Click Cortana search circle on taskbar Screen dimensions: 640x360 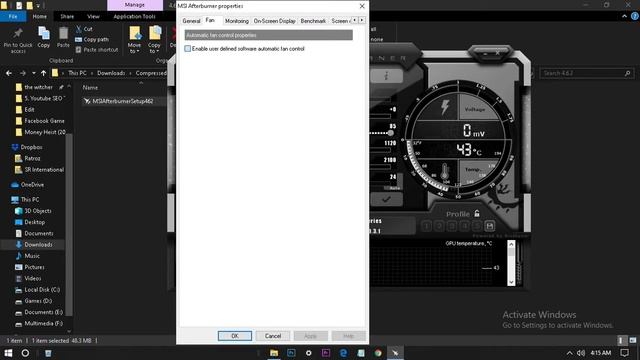pyautogui.click(x=25, y=353)
